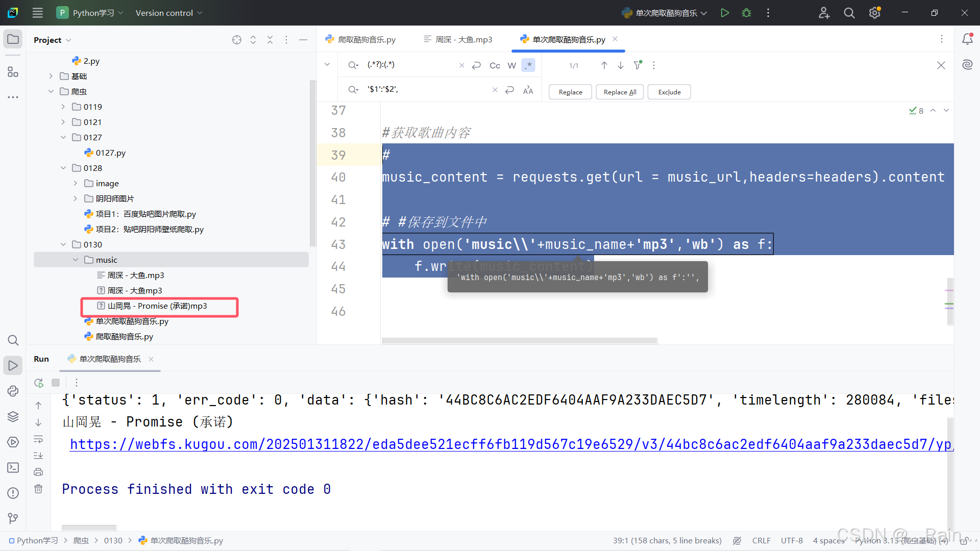Run the script with green Run icon

(x=724, y=13)
